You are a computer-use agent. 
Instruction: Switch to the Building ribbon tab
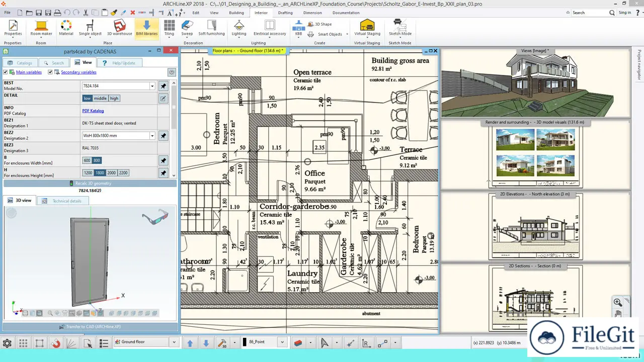point(236,13)
